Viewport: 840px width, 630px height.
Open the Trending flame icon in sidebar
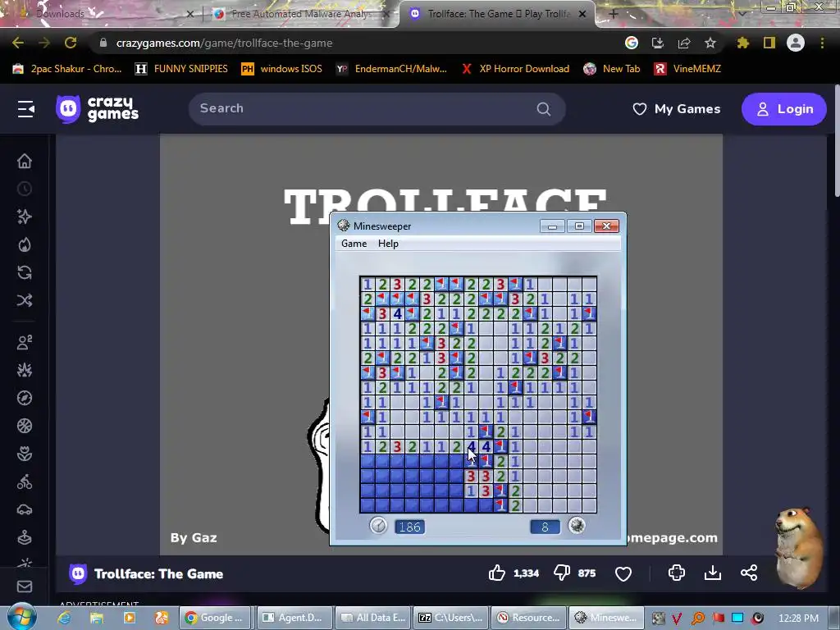pyautogui.click(x=24, y=244)
